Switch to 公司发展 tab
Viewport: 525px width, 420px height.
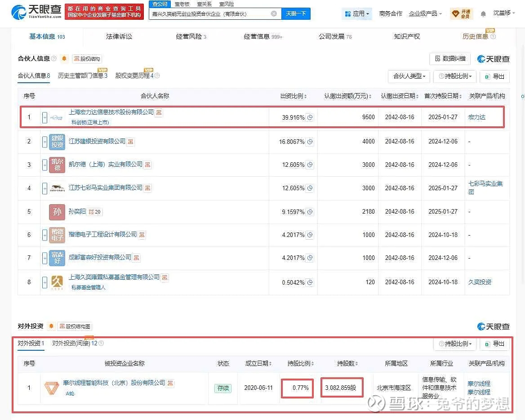pyautogui.click(x=335, y=36)
